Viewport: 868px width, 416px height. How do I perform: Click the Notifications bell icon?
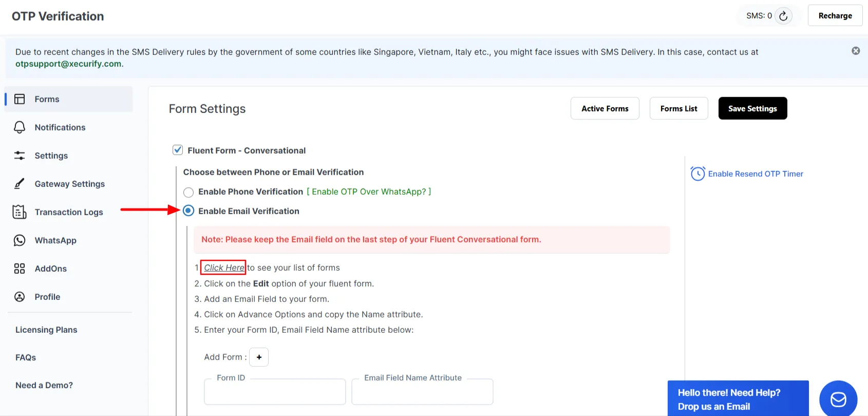point(20,127)
